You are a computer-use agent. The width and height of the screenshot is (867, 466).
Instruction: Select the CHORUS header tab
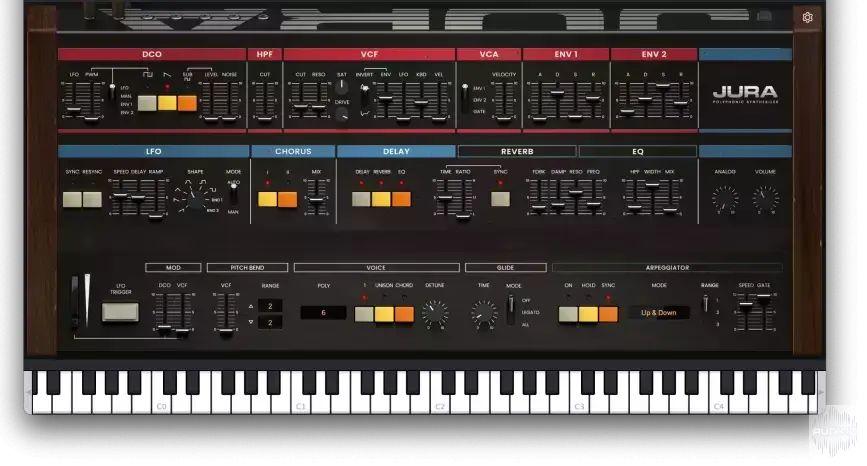pos(293,151)
